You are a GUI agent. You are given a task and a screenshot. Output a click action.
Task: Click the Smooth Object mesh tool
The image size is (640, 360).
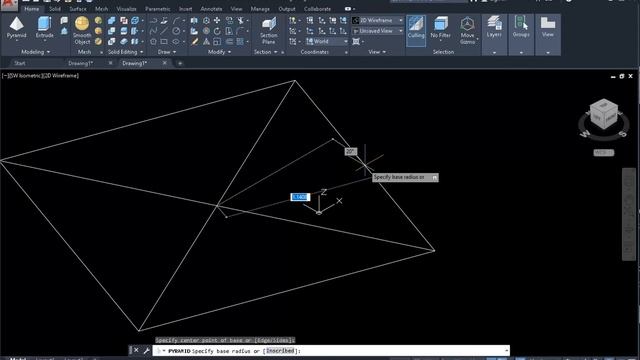tap(82, 31)
